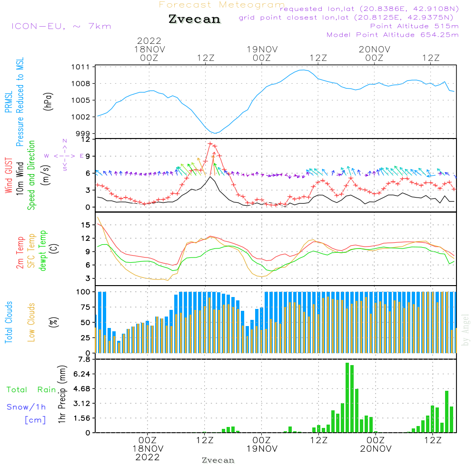Viewport: 476px width, 476px height.
Task: Click the Total Clouds legend label
Action: 8,322
